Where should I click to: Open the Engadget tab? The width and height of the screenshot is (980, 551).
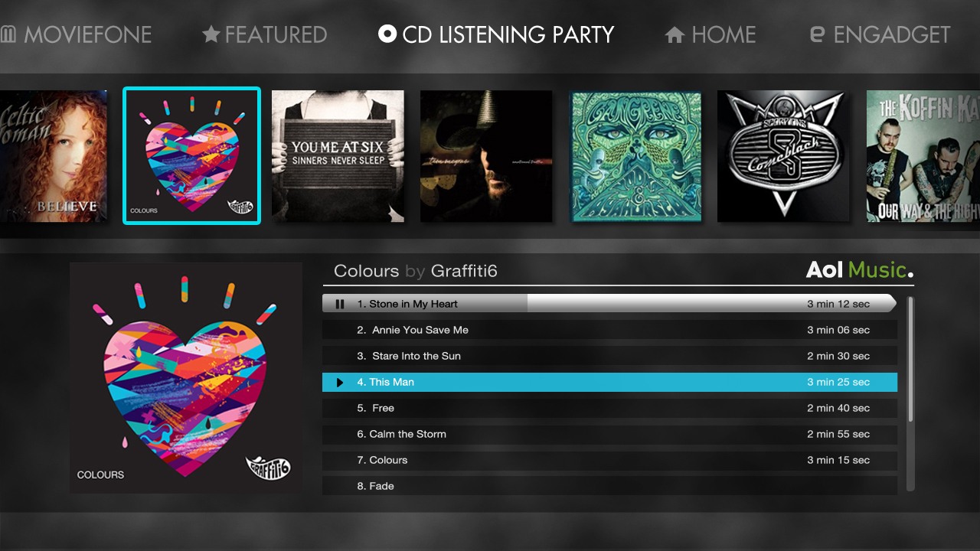click(x=880, y=34)
